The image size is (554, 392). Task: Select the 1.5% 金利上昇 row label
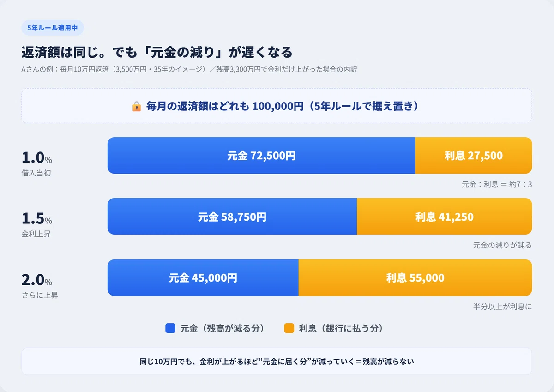tap(37, 224)
